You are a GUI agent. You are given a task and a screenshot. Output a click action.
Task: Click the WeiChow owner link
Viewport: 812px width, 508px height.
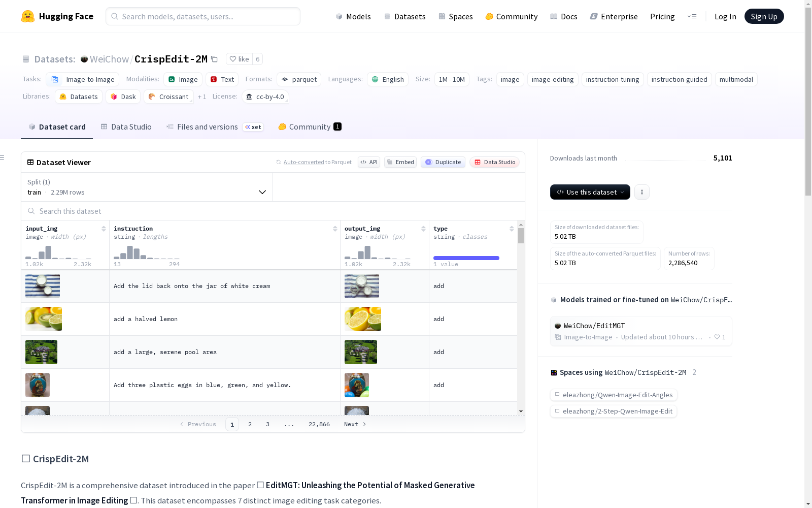(109, 59)
